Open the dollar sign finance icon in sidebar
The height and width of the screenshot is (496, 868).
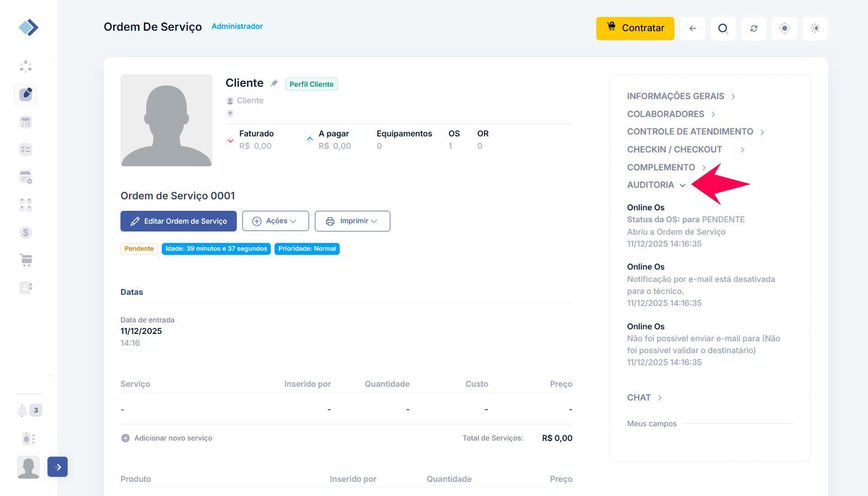tap(25, 233)
